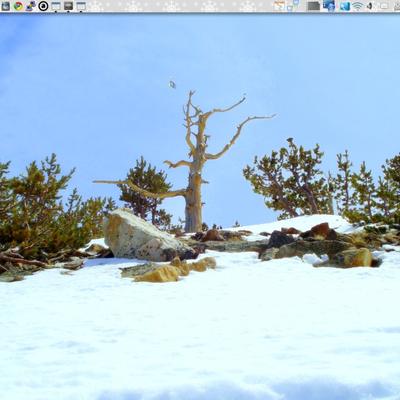400x400 pixels.
Task: Click the first launcher icon on the top panel
Action: (x=6, y=6)
